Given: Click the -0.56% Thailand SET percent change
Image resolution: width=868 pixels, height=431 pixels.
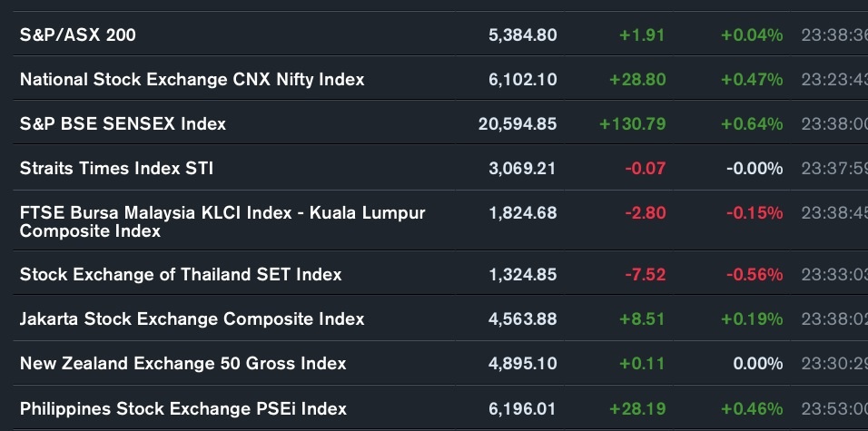Looking at the screenshot, I should pos(755,274).
